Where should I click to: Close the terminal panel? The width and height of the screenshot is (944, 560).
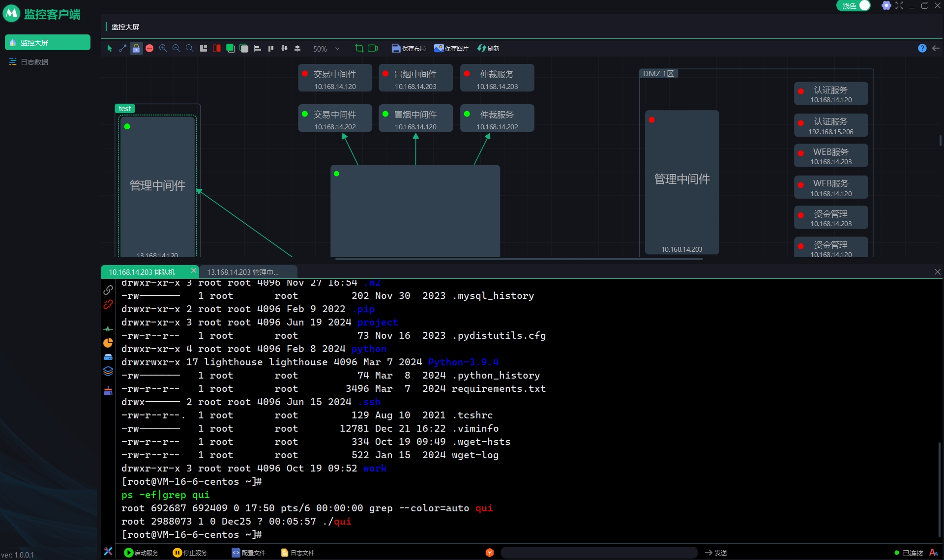(x=937, y=272)
